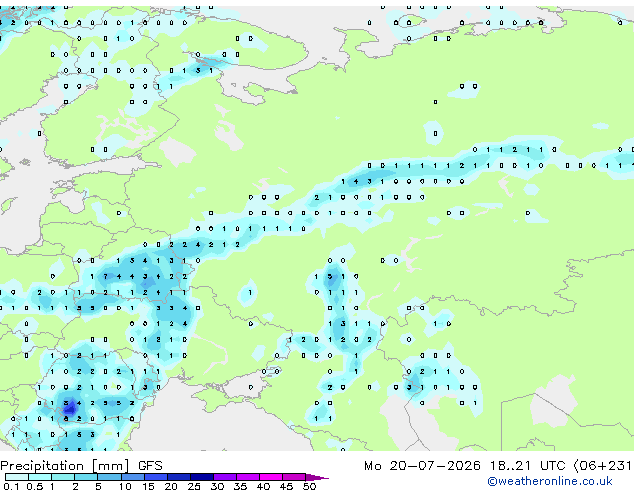Click the over-50 mm legend arrow tip
The width and height of the screenshot is (634, 490).
(317, 477)
